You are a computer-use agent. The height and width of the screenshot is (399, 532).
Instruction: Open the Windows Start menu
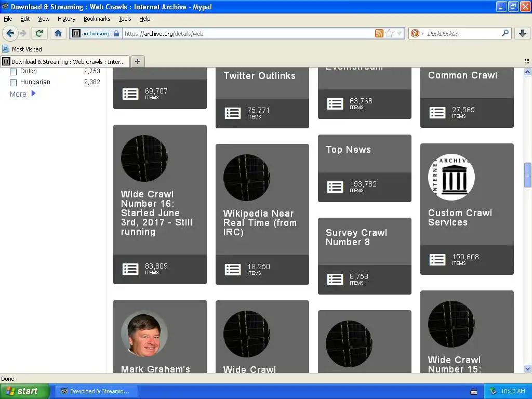(x=24, y=391)
